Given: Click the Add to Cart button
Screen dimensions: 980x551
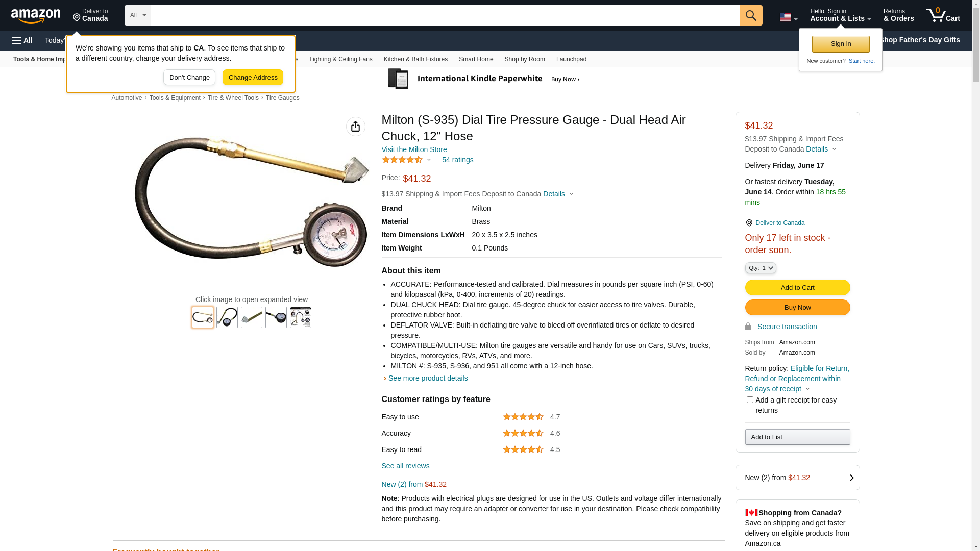Looking at the screenshot, I should tap(797, 288).
